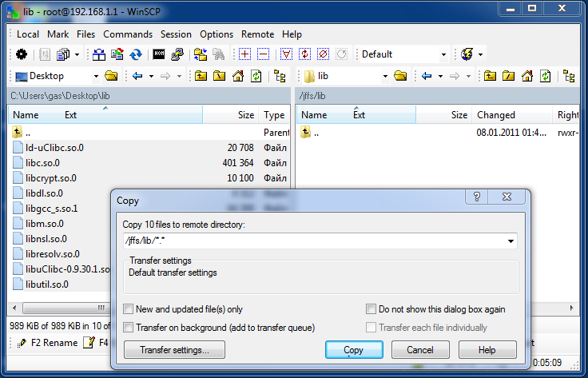This screenshot has height=378, width=588.
Task: Click the Unselect Files minus icon
Action: (264, 54)
